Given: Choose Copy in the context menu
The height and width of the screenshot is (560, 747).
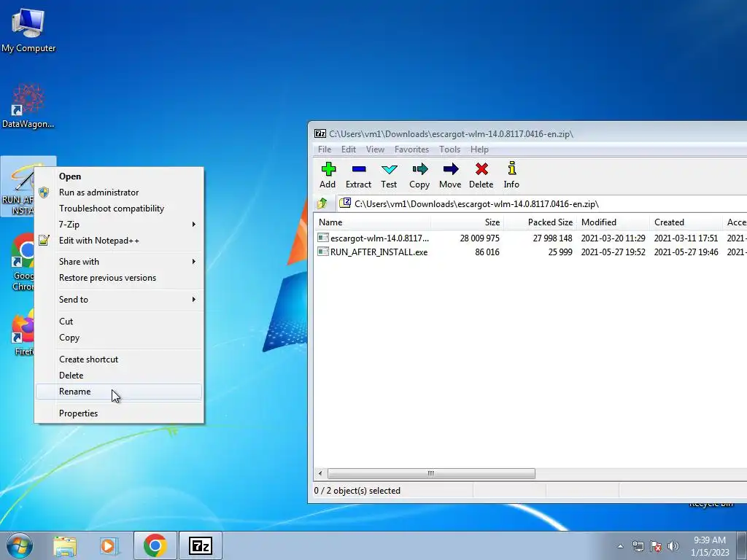Looking at the screenshot, I should [x=119, y=338].
